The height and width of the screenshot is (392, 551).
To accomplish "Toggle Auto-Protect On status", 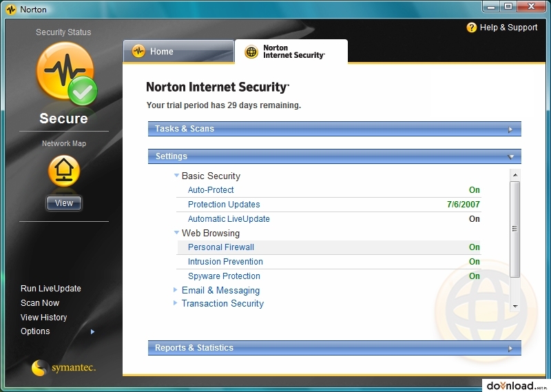I will 475,190.
